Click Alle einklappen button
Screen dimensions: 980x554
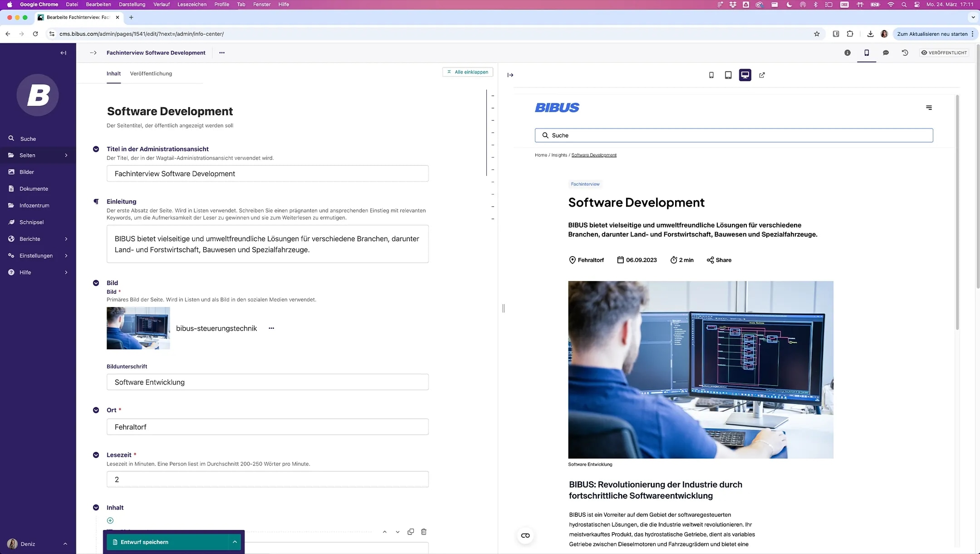click(x=468, y=72)
